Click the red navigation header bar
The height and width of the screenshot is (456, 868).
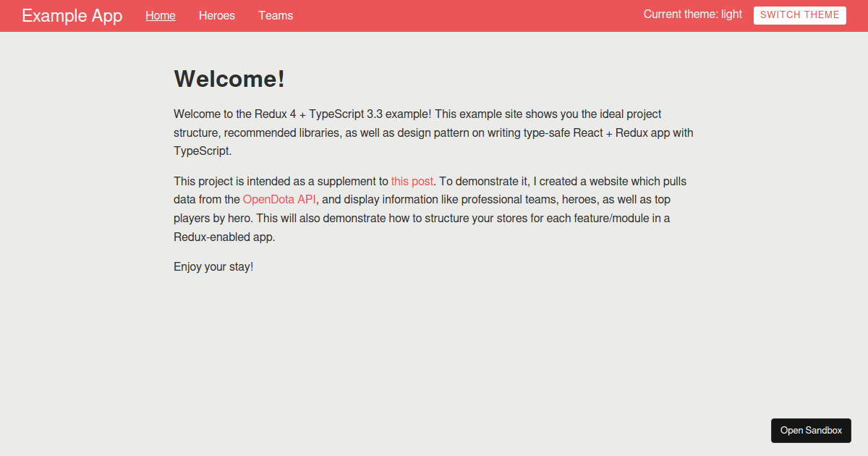tap(470, 15)
